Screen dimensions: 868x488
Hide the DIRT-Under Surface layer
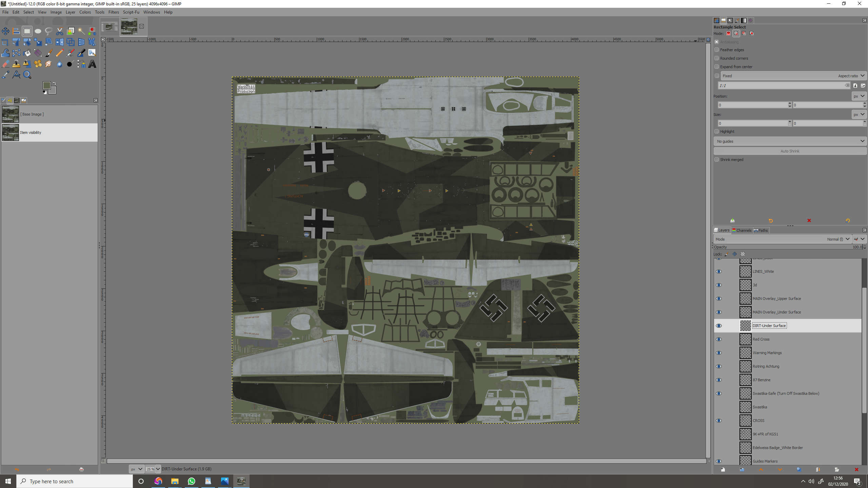tap(719, 326)
